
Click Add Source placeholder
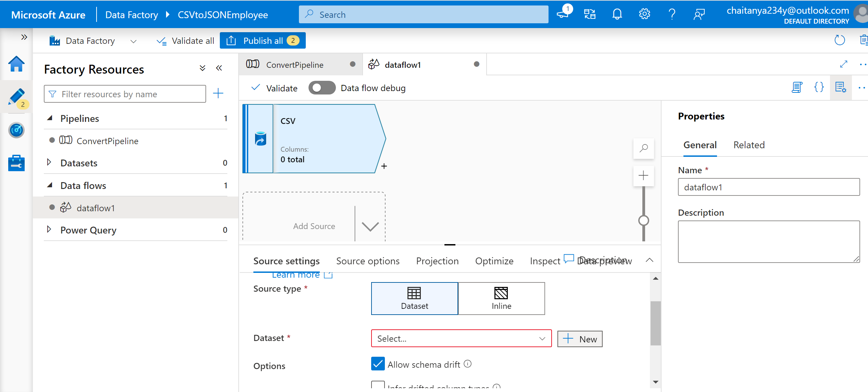click(x=314, y=226)
